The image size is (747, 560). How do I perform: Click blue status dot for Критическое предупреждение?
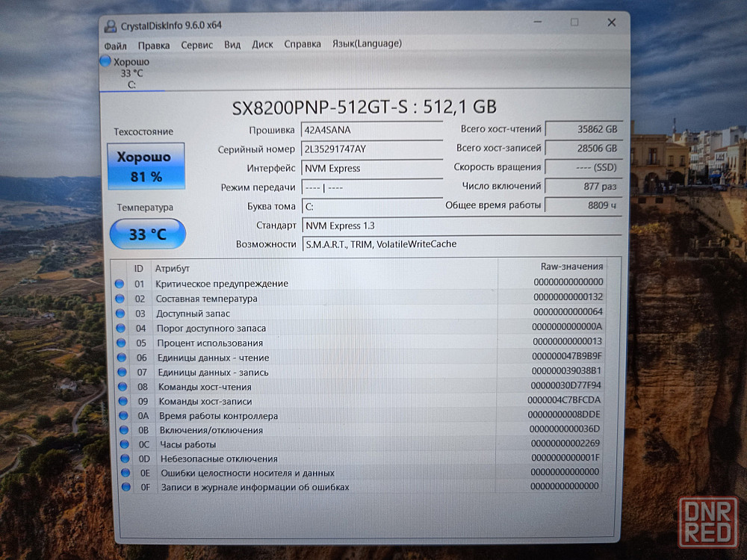coord(120,284)
